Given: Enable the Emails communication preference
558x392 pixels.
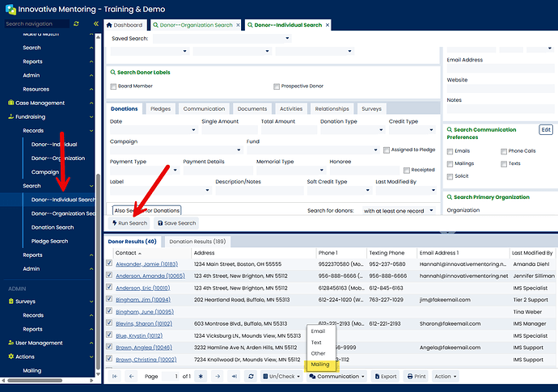Looking at the screenshot, I should tap(450, 151).
